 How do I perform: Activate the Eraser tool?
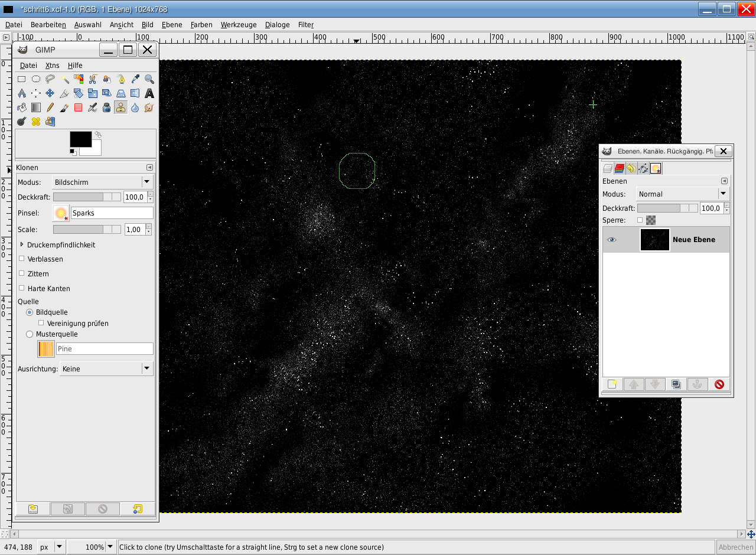(79, 107)
